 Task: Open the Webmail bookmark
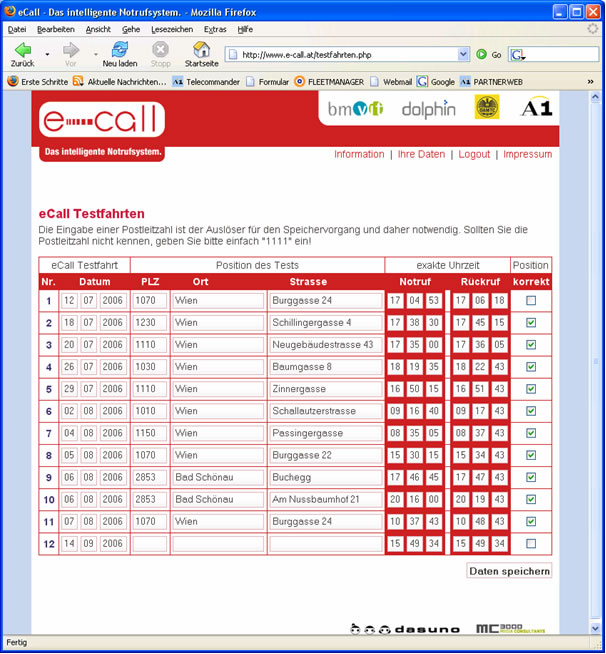391,82
